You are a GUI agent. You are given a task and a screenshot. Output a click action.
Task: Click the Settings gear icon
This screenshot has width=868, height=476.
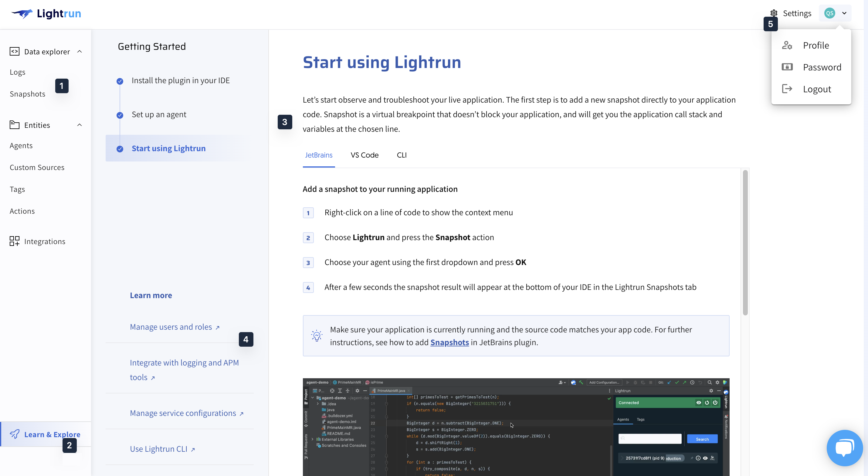(x=774, y=13)
